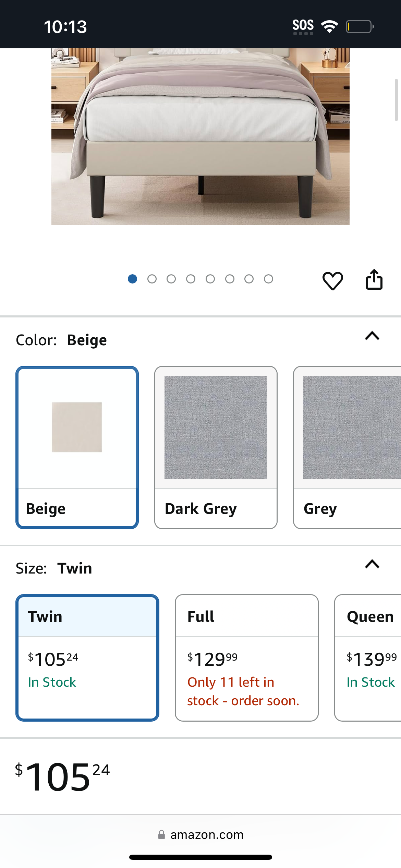
Task: Jump to the last image dot
Action: (x=268, y=279)
